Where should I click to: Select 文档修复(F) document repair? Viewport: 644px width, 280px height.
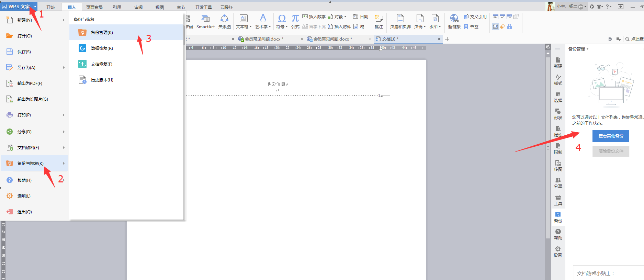101,64
